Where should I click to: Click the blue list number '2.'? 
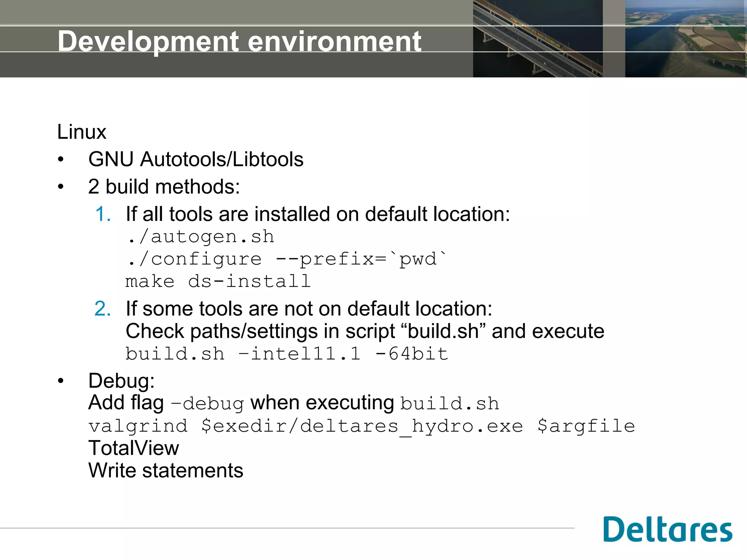(102, 309)
